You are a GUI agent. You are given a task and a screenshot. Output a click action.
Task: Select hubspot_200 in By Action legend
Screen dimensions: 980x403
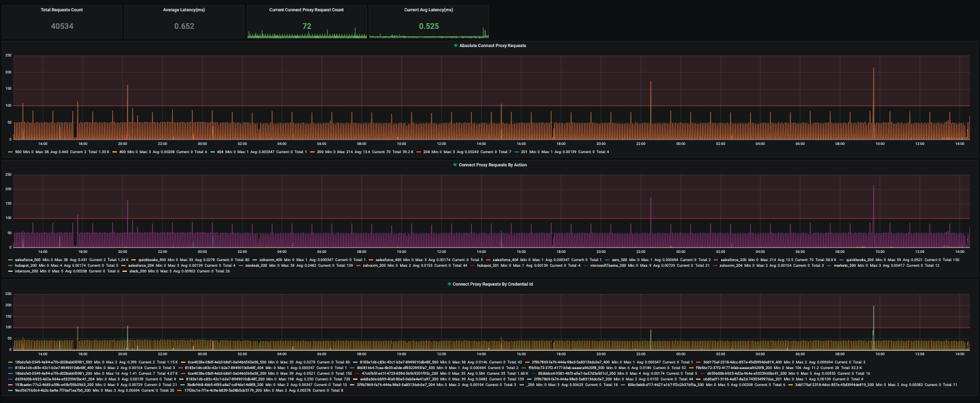coord(26,266)
